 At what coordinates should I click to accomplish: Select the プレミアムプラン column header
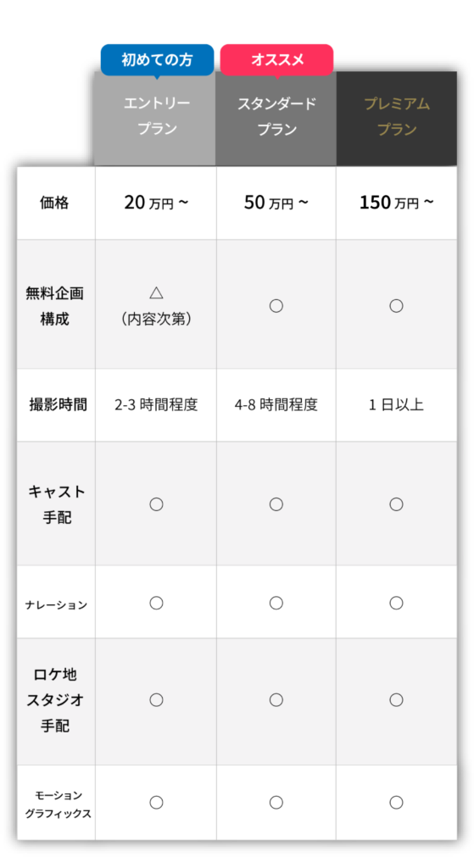(x=397, y=118)
